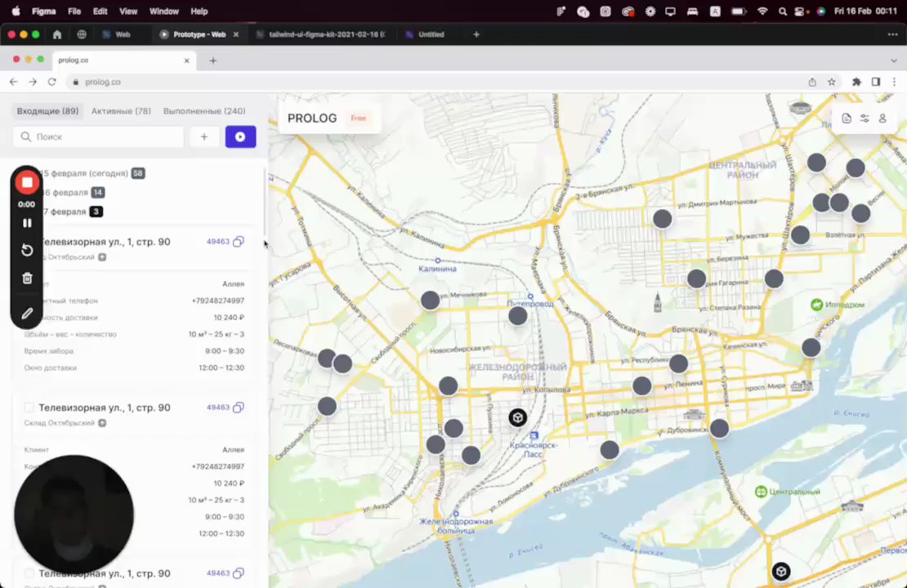Viewport: 907px width, 588px height.
Task: Copy order 49463 in first card
Action: pos(239,242)
